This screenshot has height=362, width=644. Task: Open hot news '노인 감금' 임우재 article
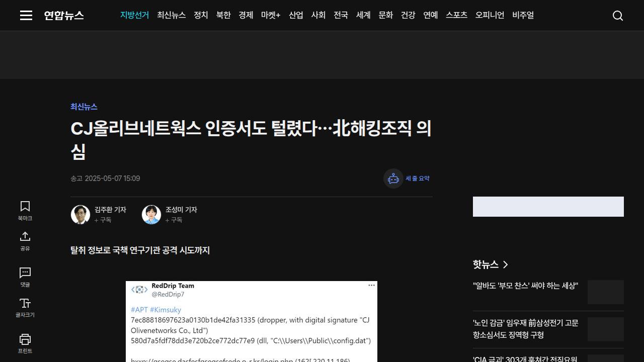pos(526,329)
